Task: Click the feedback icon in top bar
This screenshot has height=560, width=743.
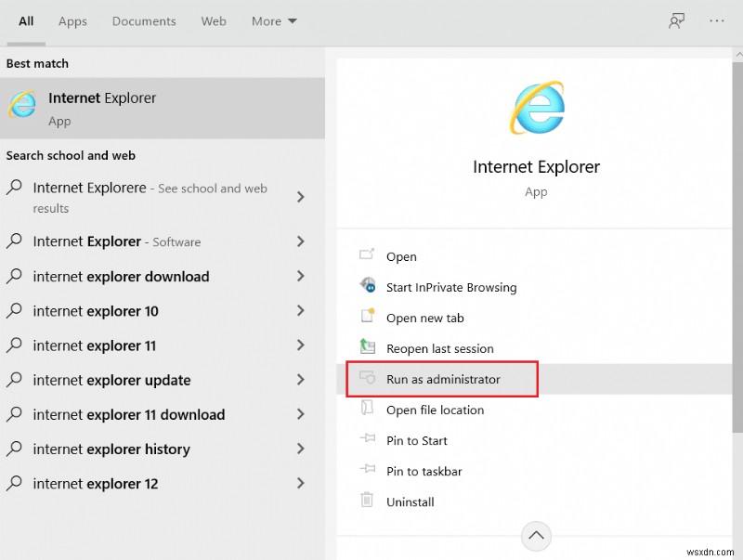Action: (676, 20)
